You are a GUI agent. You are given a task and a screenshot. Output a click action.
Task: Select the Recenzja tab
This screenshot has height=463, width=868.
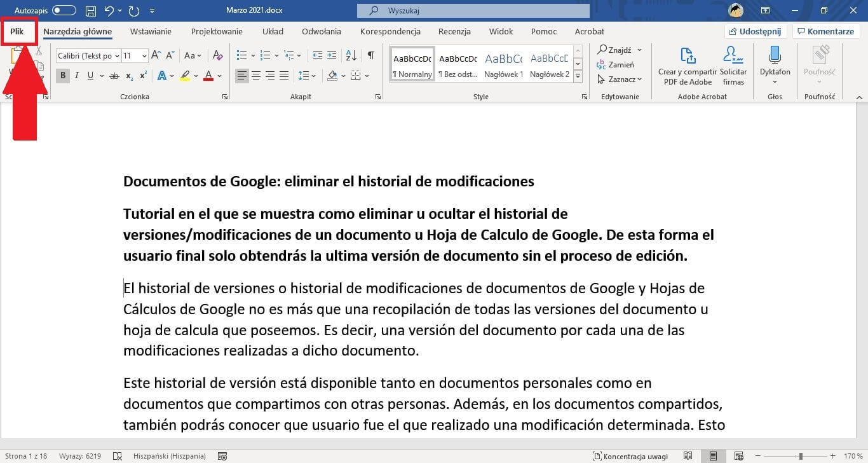pyautogui.click(x=454, y=31)
